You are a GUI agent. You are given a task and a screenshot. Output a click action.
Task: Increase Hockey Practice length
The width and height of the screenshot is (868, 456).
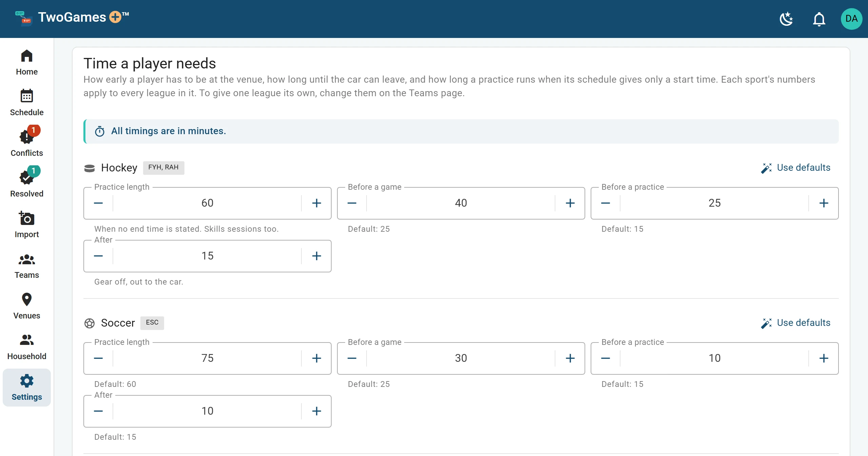316,203
